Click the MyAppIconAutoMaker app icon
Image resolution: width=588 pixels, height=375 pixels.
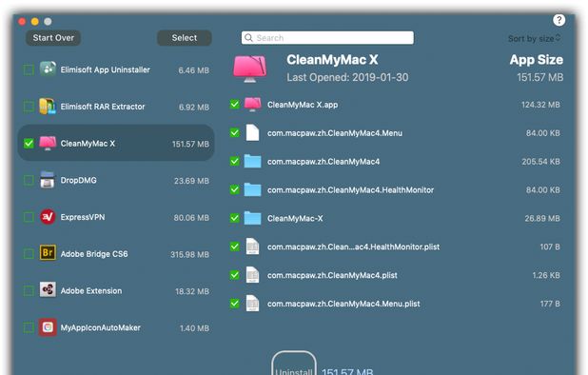pos(48,327)
